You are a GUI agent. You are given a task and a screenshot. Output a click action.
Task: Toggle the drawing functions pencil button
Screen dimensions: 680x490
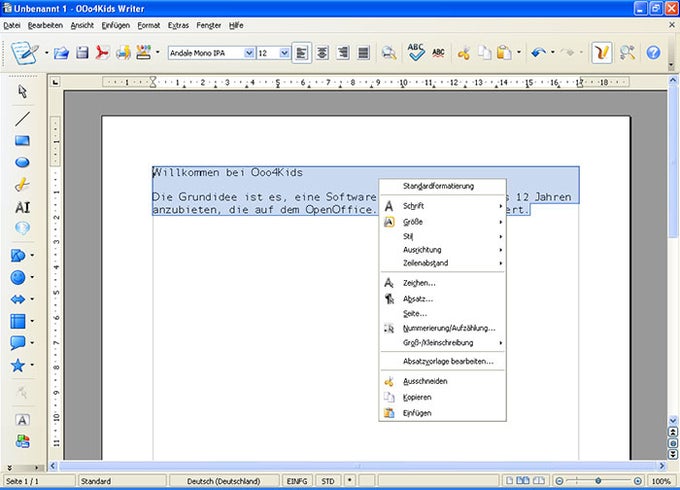click(x=602, y=53)
